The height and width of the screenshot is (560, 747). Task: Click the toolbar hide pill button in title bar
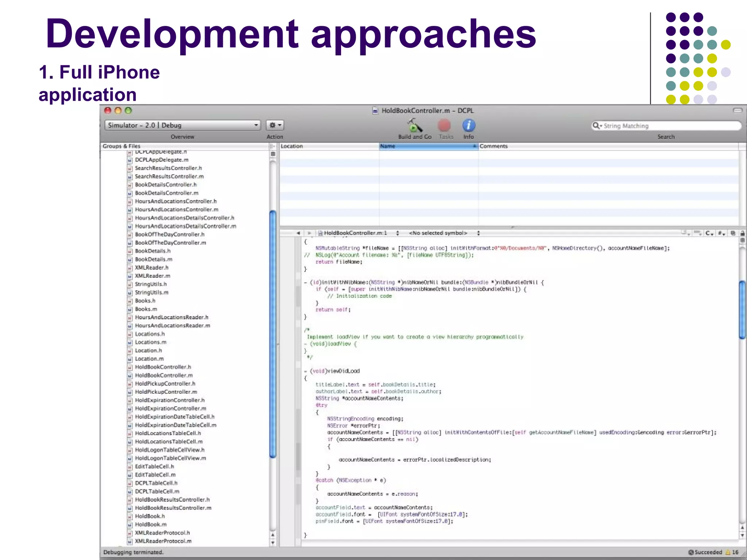pyautogui.click(x=738, y=110)
